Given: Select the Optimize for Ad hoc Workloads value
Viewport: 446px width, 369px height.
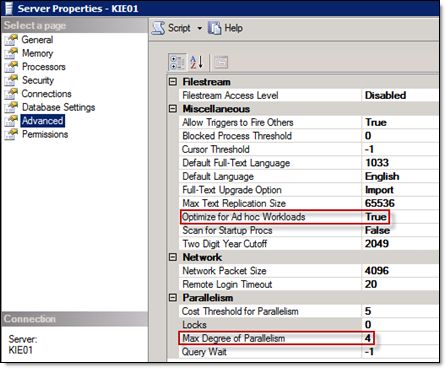Looking at the screenshot, I should (x=400, y=217).
